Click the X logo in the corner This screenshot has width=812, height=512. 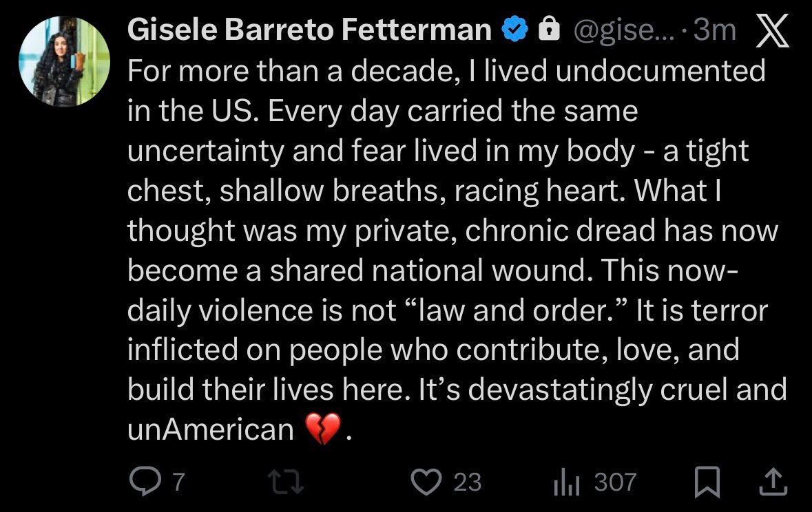click(x=772, y=30)
